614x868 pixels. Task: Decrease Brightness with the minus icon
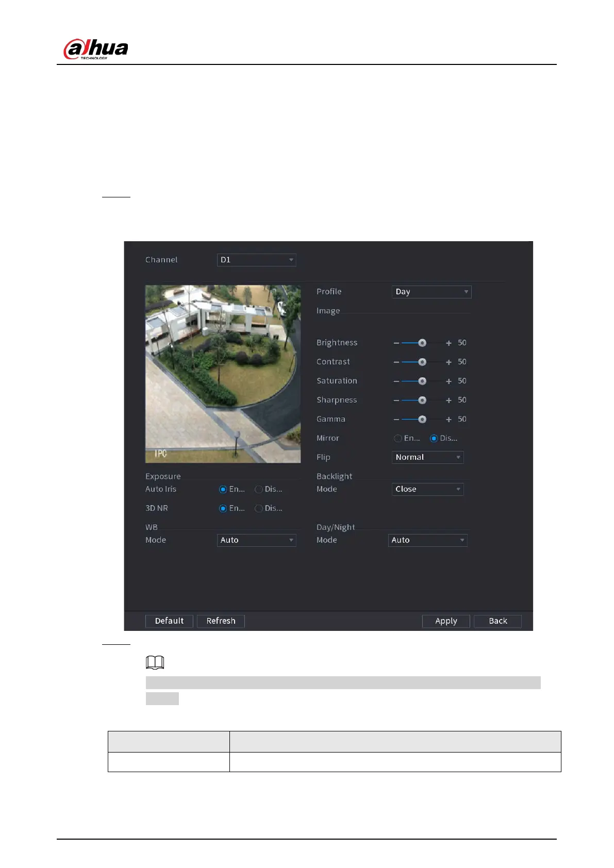[396, 343]
